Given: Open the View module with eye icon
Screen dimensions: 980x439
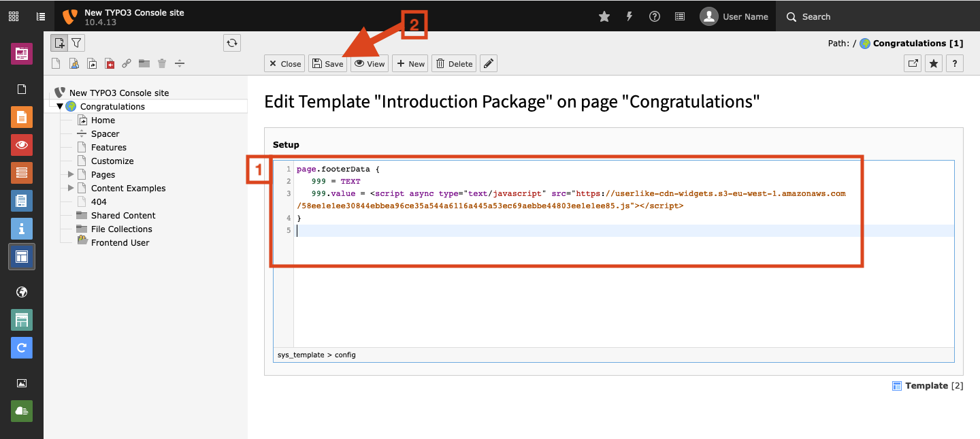Looking at the screenshot, I should click(x=21, y=145).
